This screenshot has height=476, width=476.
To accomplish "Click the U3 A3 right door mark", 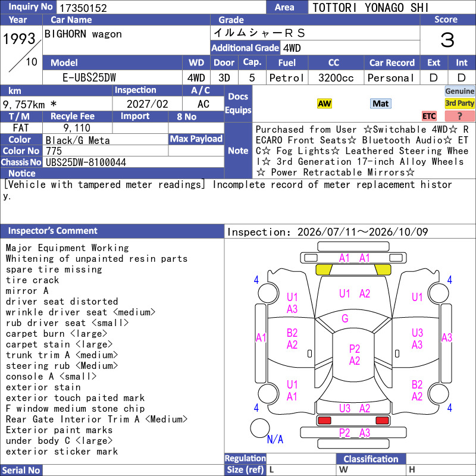I will (x=417, y=339).
